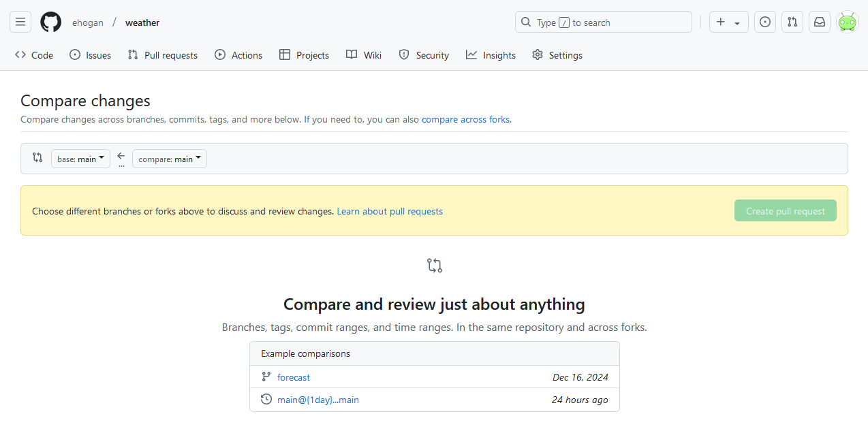Switch to the Settings tab
Screen dimensions: 868x431
pos(557,55)
